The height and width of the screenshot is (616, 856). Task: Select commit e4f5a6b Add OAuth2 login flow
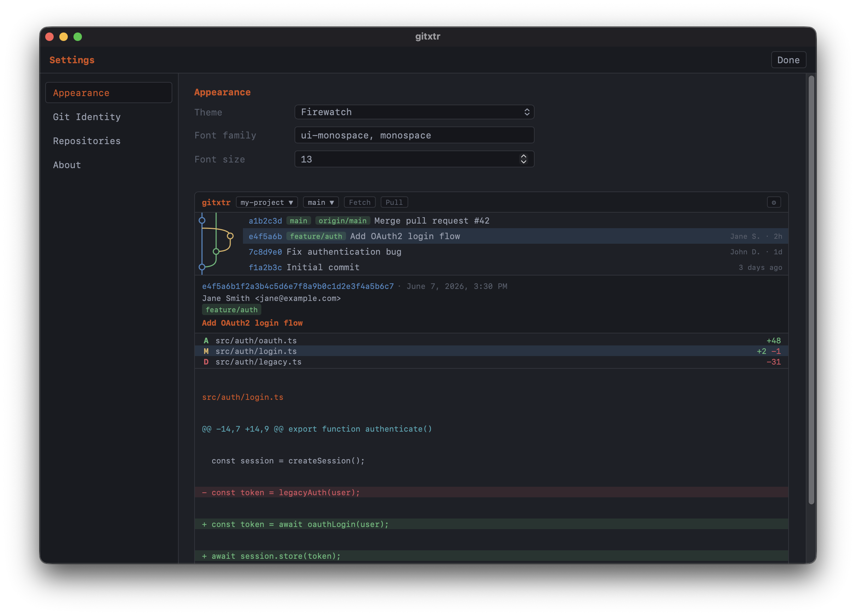[516, 236]
